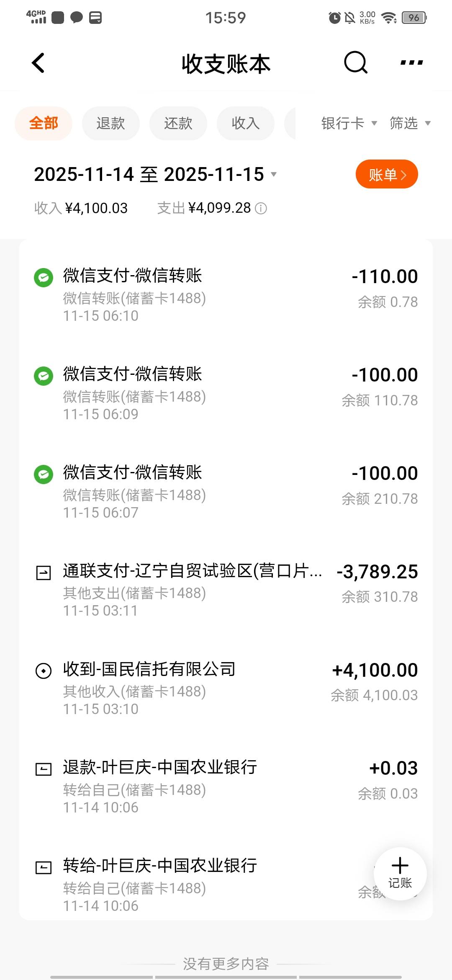Switch to the 还款 filter tab
The image size is (452, 980).
coord(178,123)
